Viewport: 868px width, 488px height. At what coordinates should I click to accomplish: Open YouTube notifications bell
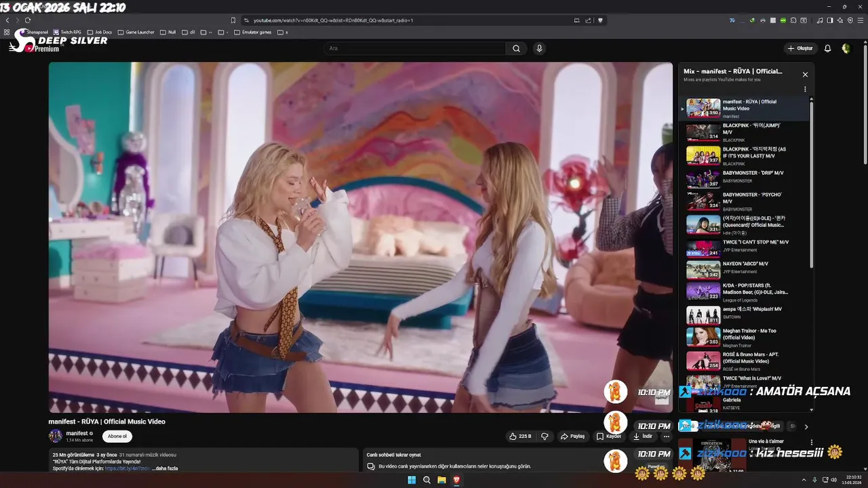[x=827, y=48]
